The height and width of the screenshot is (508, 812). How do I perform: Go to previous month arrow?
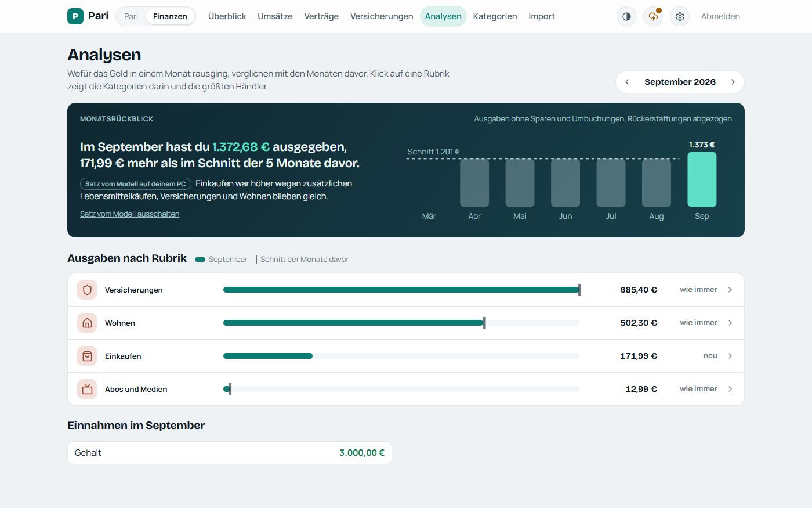[627, 82]
